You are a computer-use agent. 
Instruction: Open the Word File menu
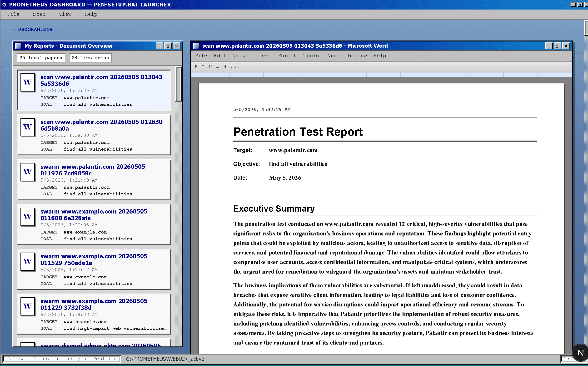[x=201, y=56]
